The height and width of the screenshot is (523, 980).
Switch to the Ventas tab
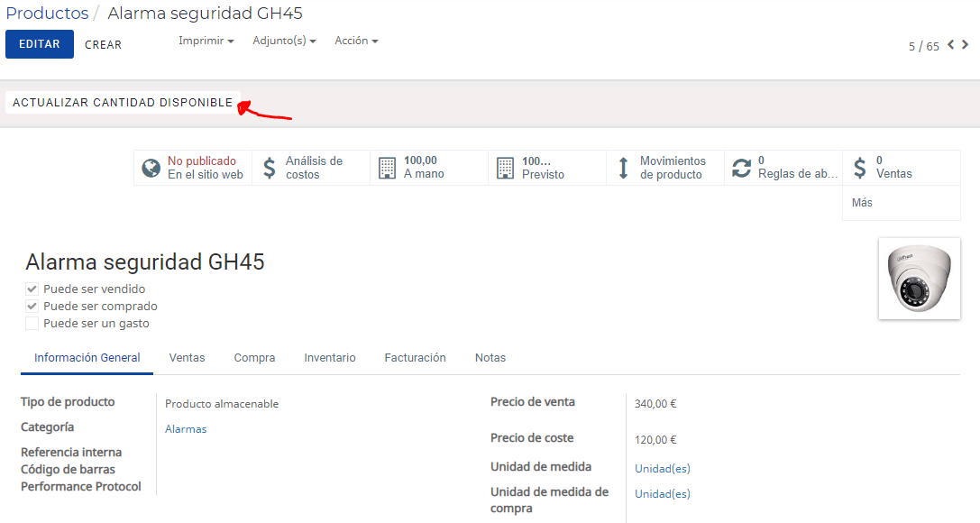click(187, 357)
